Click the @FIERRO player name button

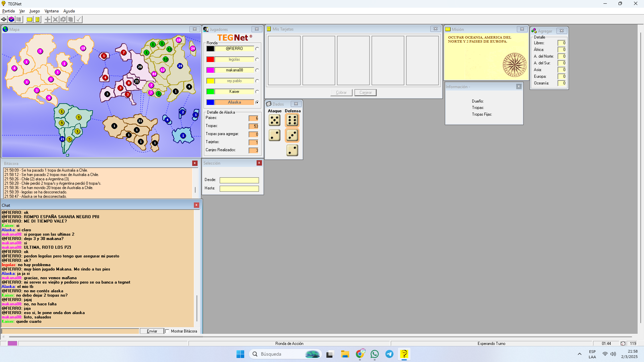[x=234, y=49]
